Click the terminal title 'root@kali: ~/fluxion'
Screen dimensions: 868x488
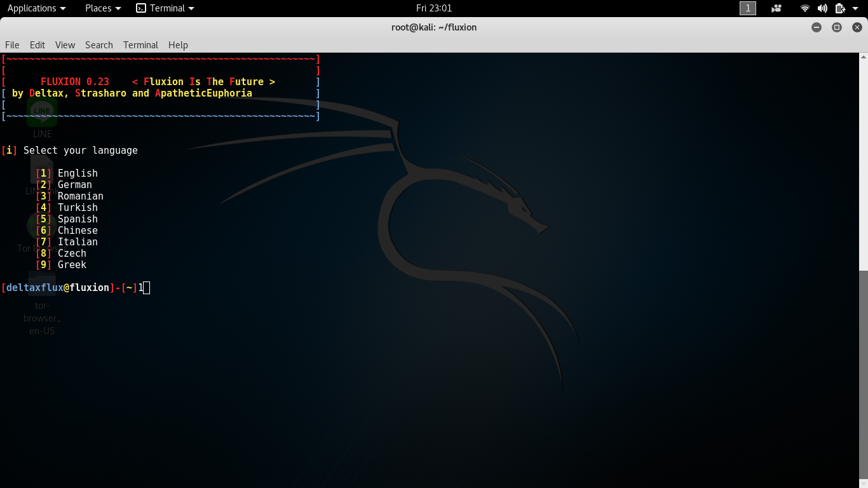(x=434, y=27)
